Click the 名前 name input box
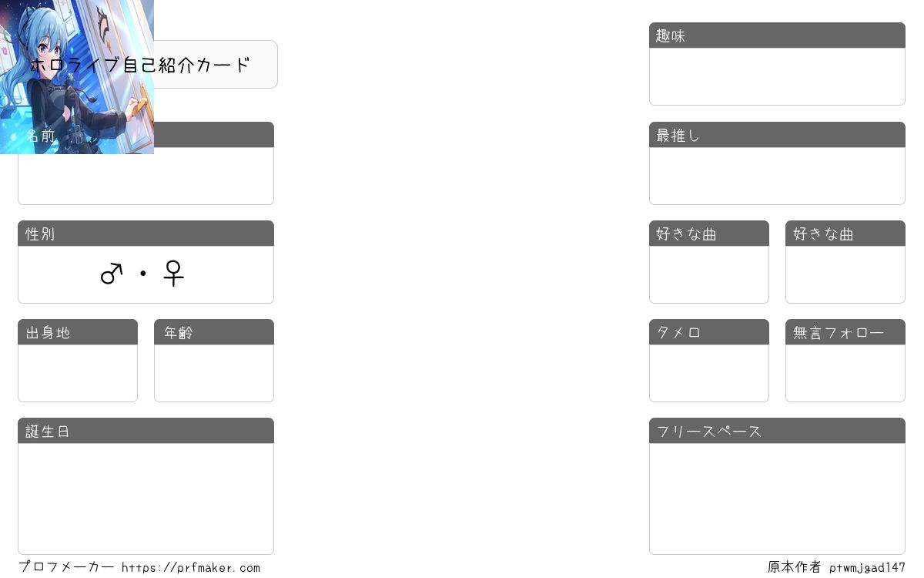This screenshot has height=578, width=924. point(146,176)
